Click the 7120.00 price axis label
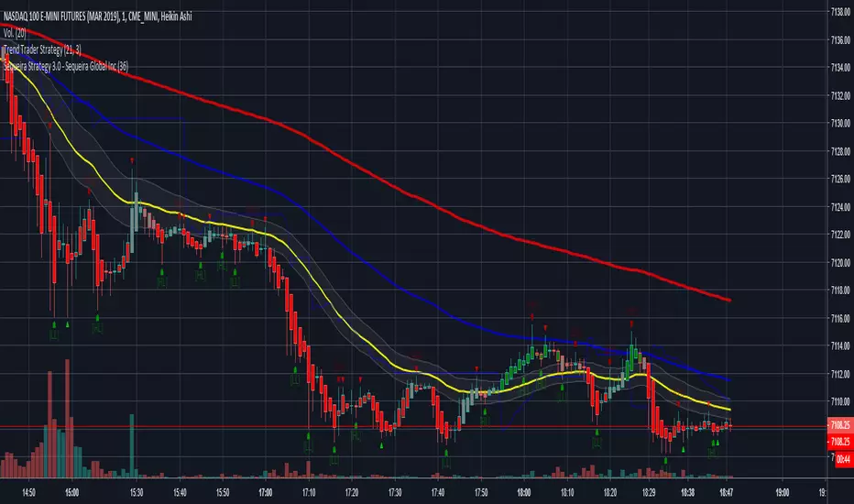This screenshot has height=504, width=854. coord(840,262)
